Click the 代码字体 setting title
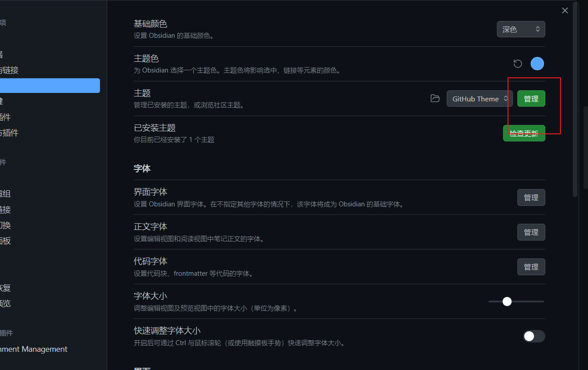The width and height of the screenshot is (588, 370). point(151,261)
